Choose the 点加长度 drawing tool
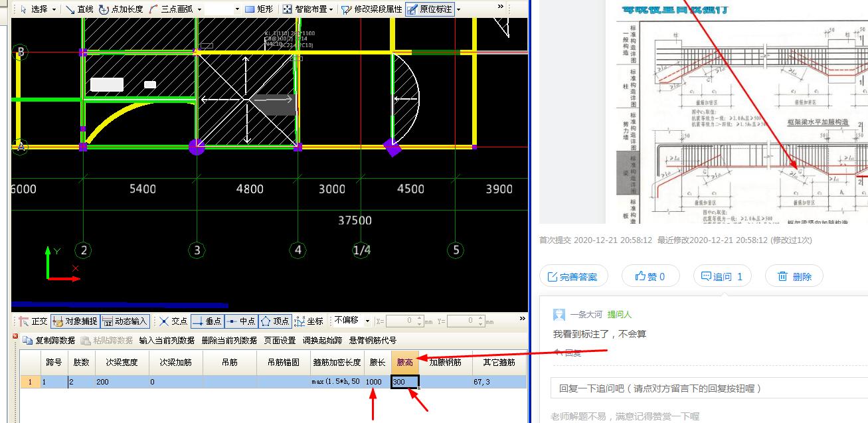Image resolution: width=868 pixels, height=423 pixels. [x=122, y=9]
